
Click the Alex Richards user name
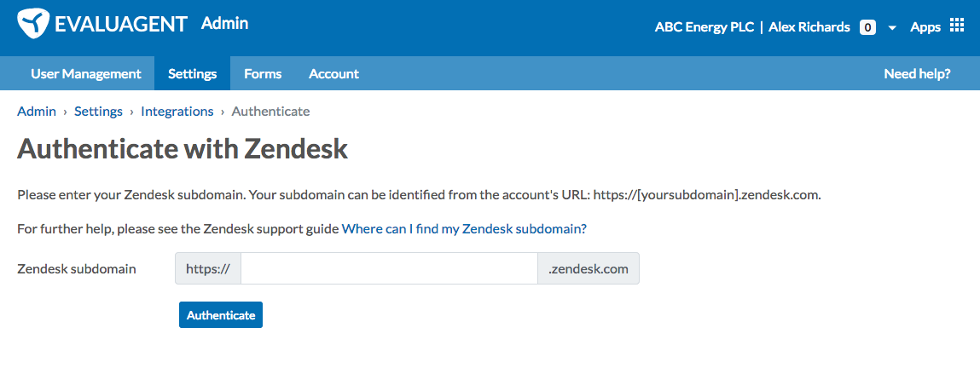point(809,27)
